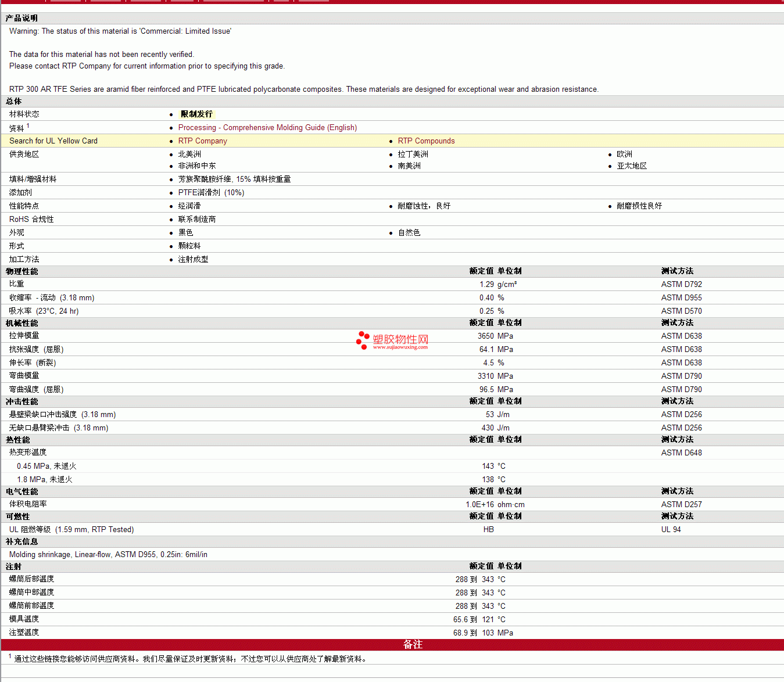This screenshot has width=784, height=682.
Task: Click the 1.8 MPa, 未退火 row label
Action: click(x=45, y=479)
